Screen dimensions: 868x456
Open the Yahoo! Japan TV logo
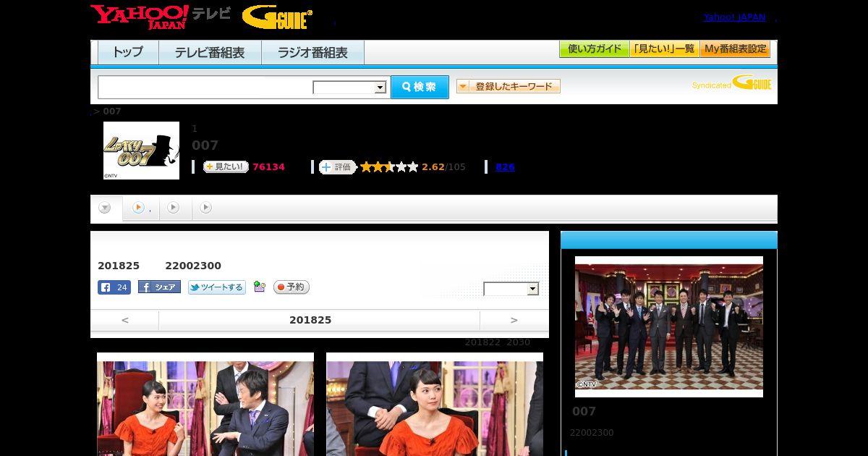click(161, 17)
